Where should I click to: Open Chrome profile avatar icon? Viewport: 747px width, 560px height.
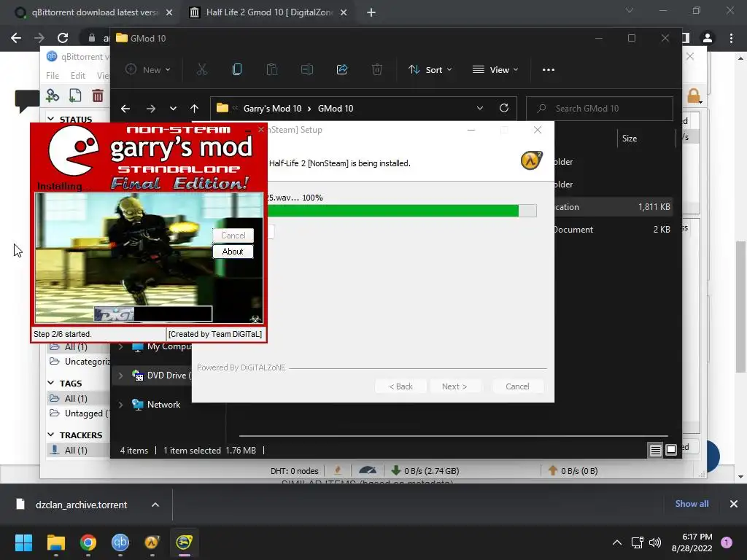[x=708, y=38]
